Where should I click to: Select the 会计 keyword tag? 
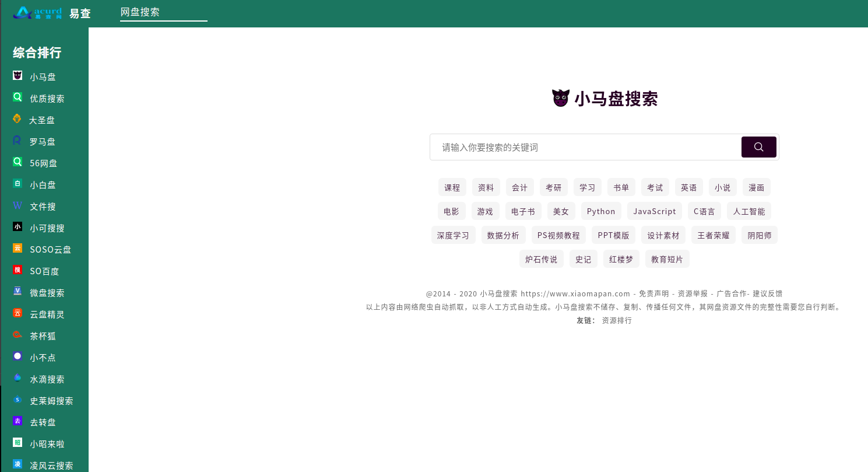520,187
